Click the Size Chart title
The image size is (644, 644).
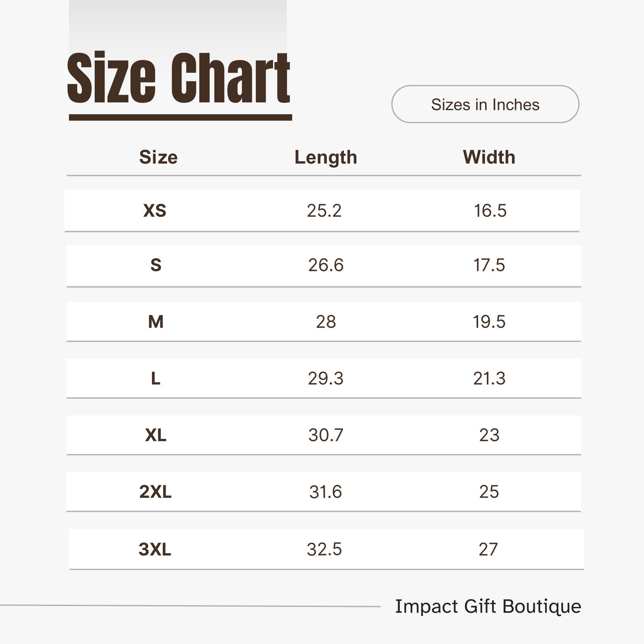179,78
